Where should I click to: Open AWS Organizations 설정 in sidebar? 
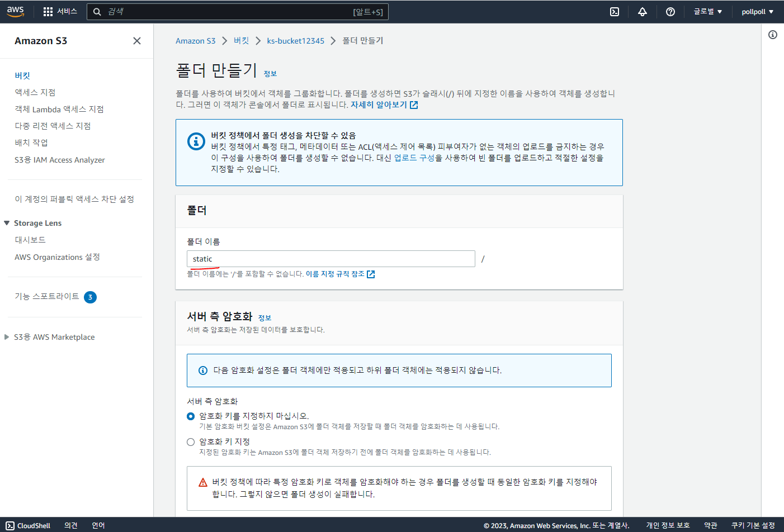click(x=57, y=257)
